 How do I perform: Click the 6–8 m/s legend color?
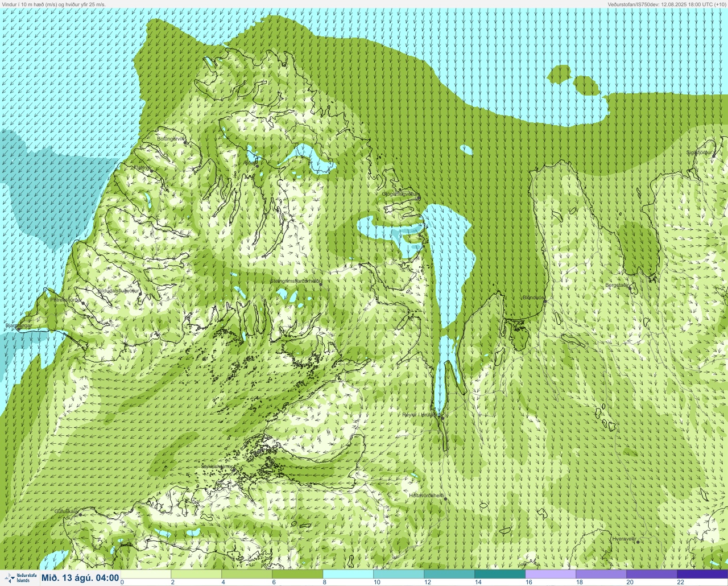297,573
